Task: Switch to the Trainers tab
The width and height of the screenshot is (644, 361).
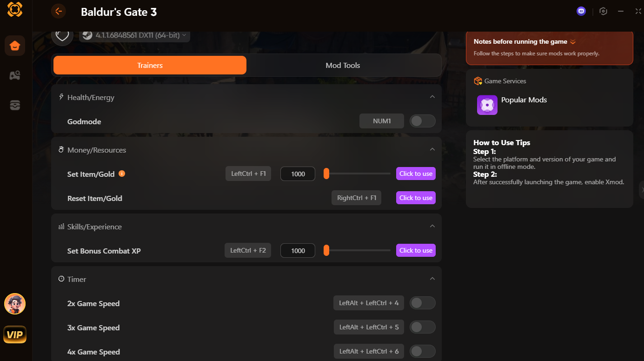Action: click(x=150, y=65)
